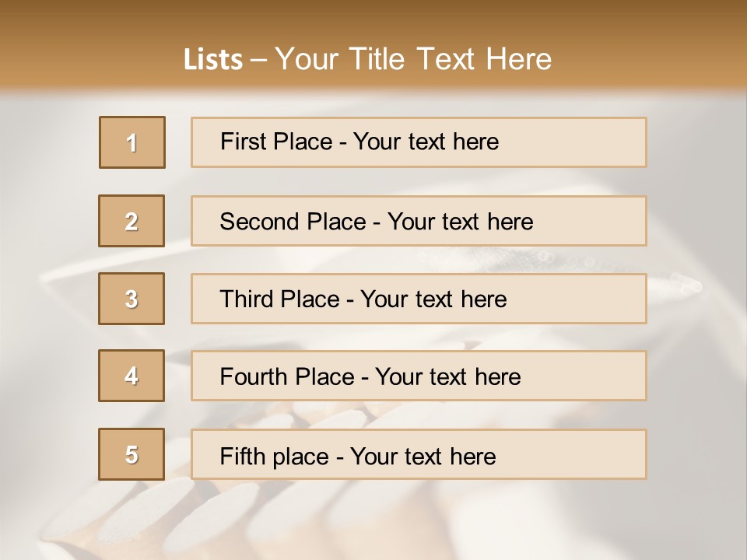Click the 'Fifth place - Your text here' box
This screenshot has width=747, height=560.
(419, 454)
